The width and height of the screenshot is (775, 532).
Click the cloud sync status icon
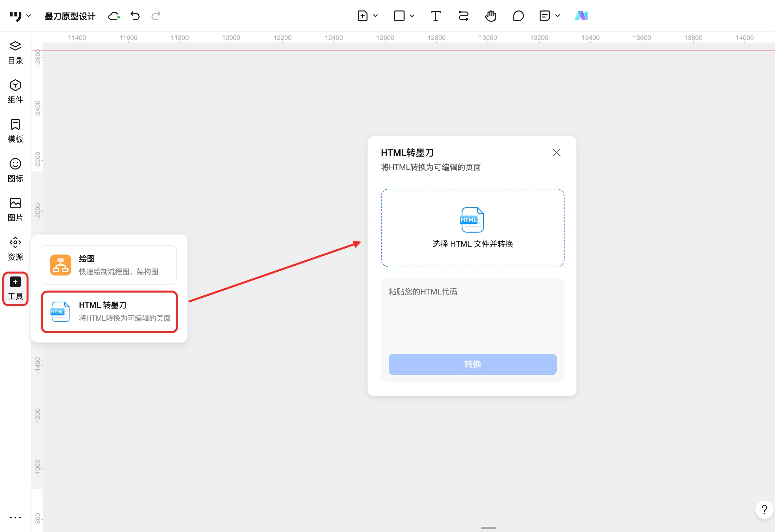point(114,16)
